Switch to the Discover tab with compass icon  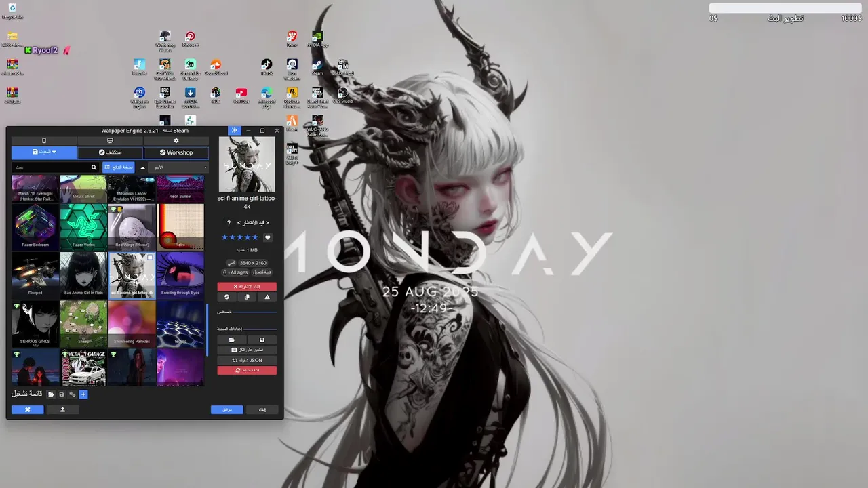click(x=110, y=152)
